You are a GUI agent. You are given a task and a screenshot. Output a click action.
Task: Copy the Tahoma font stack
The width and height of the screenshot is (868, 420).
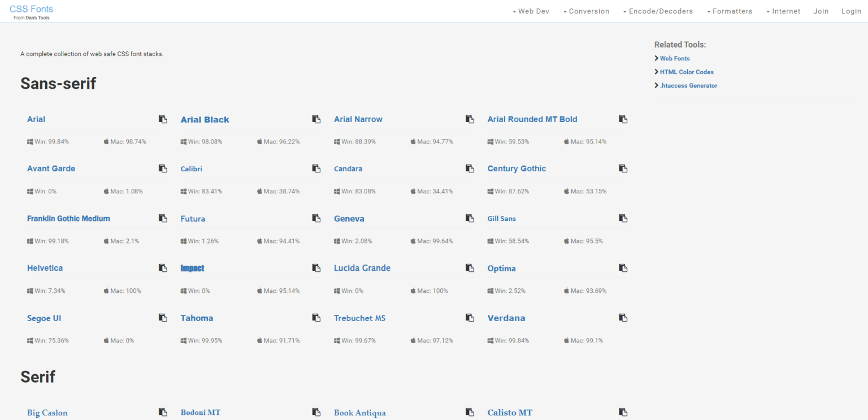[316, 318]
